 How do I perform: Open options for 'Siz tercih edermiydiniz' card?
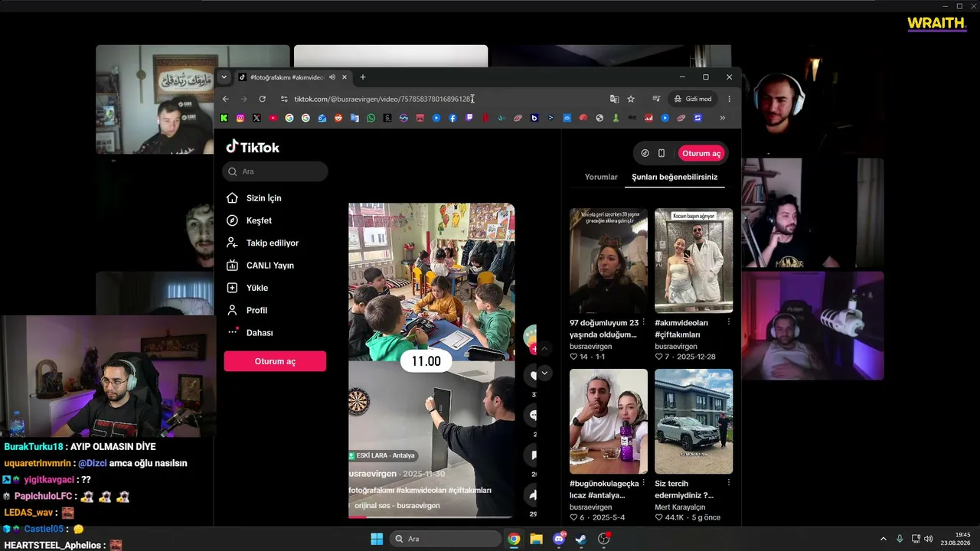728,483
